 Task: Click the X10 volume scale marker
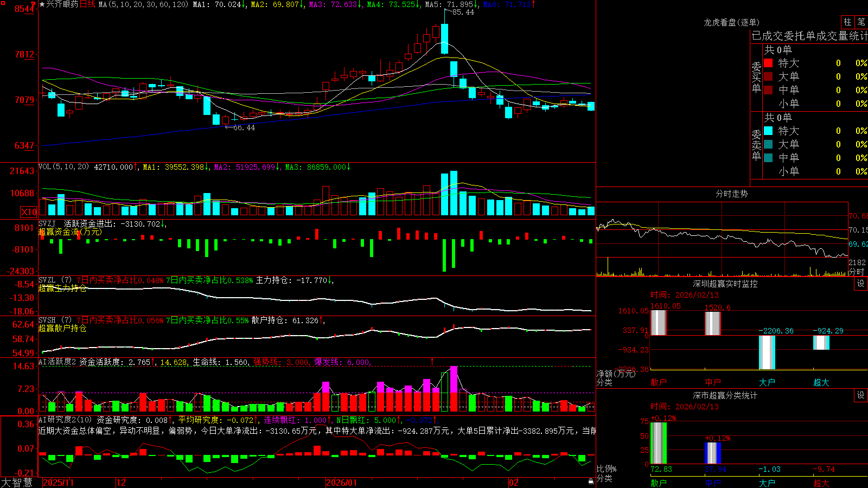(x=29, y=212)
